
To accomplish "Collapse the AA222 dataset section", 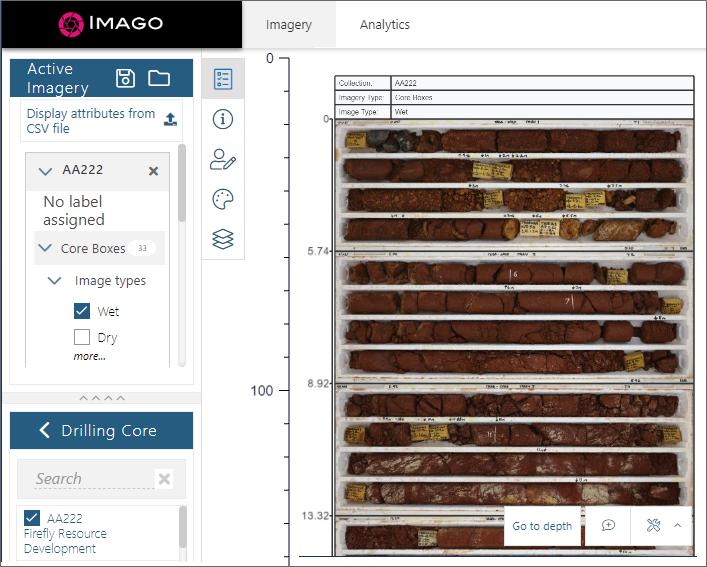I will pos(45,171).
